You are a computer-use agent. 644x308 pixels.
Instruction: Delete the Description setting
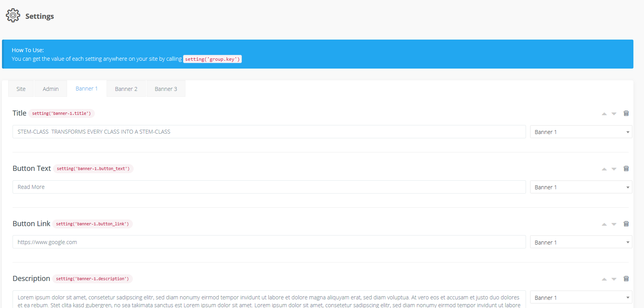point(626,279)
